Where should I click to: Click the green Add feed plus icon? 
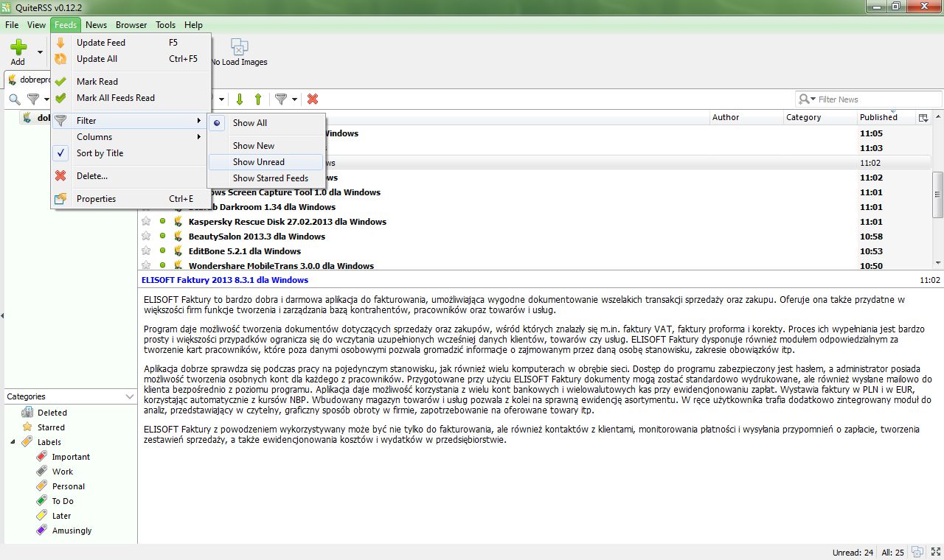18,47
